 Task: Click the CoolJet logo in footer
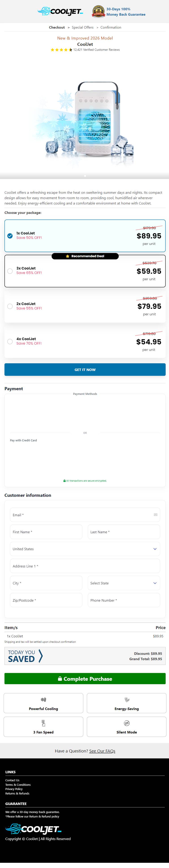coord(33,829)
